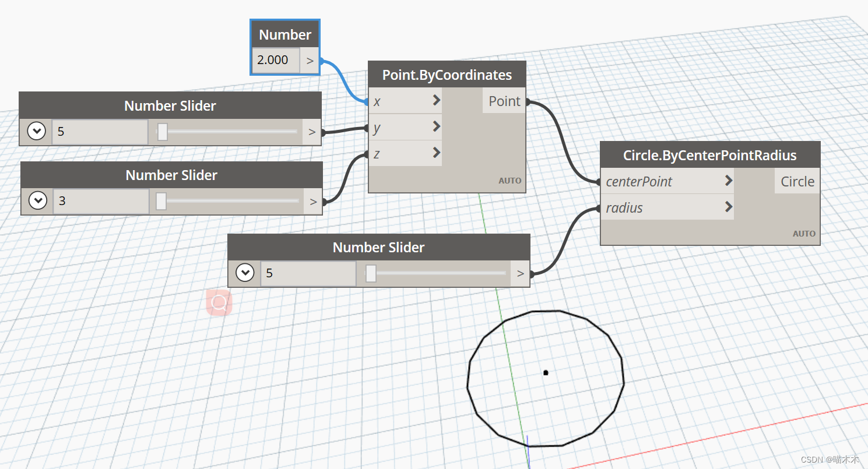
Task: Click value field of slider wired to y
Action: pyautogui.click(x=100, y=132)
